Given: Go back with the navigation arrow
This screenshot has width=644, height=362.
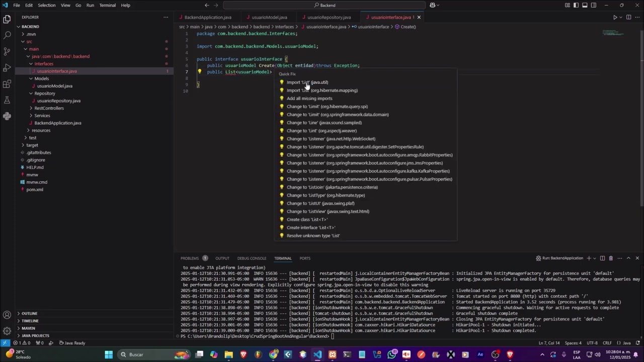Looking at the screenshot, I should point(207,5).
